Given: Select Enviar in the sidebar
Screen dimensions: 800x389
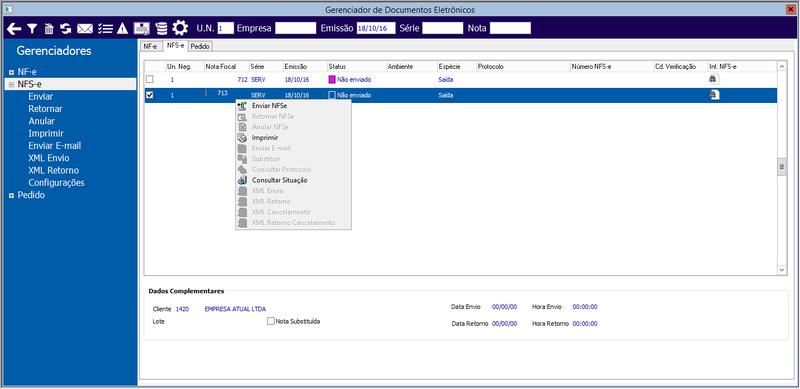Looking at the screenshot, I should tap(41, 96).
